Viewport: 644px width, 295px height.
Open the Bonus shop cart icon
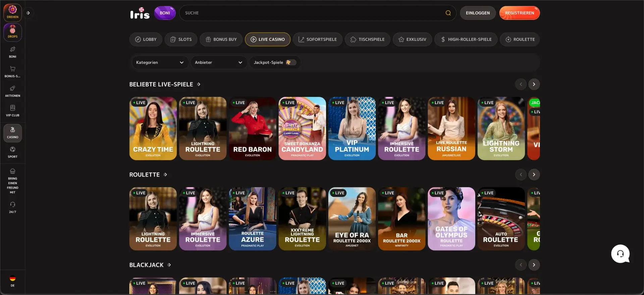(12, 71)
